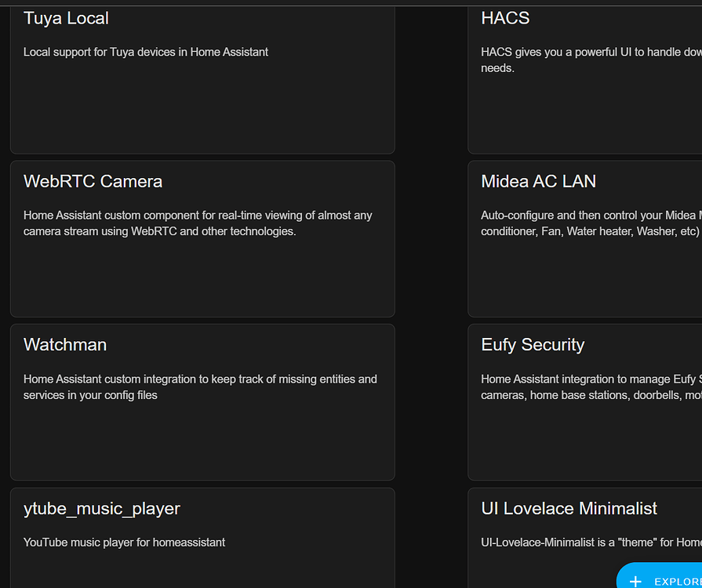Click the YouTube music player description
702x588 pixels.
click(124, 542)
